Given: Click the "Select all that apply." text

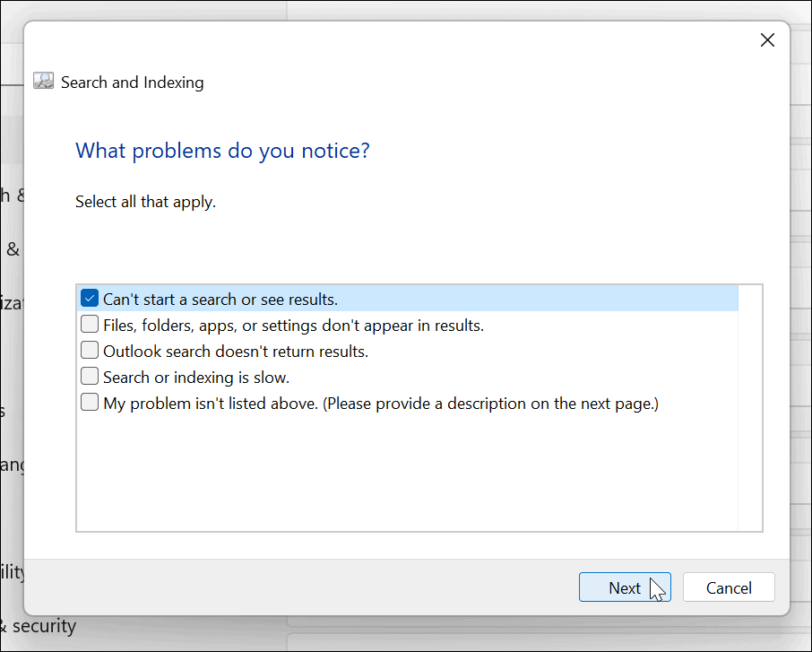Looking at the screenshot, I should [x=145, y=202].
